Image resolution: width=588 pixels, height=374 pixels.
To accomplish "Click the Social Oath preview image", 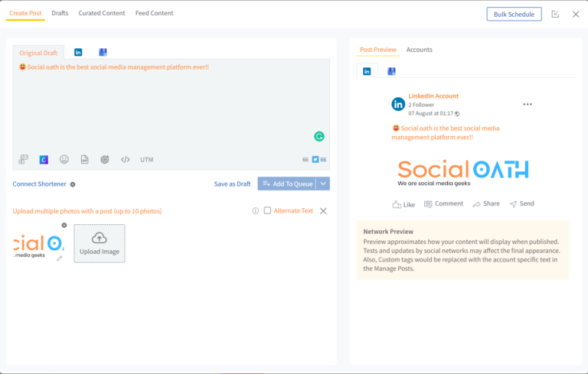I will tap(463, 172).
